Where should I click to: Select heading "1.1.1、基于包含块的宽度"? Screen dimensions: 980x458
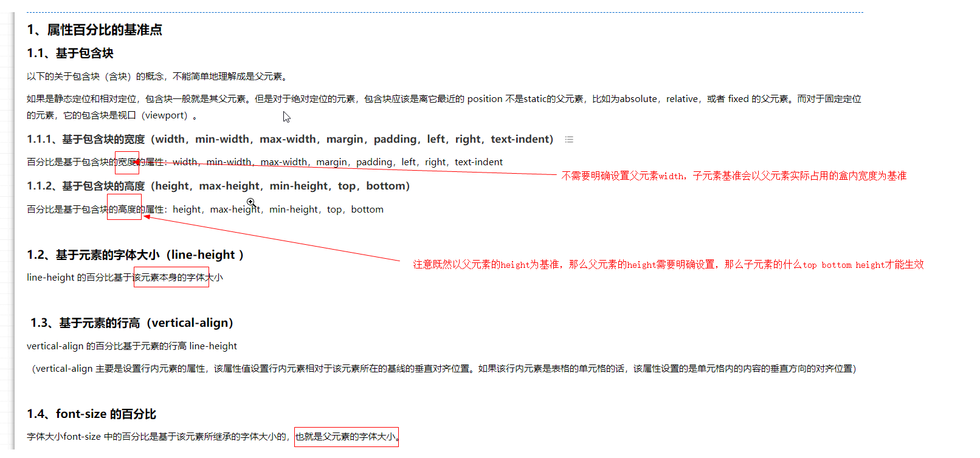click(x=291, y=139)
